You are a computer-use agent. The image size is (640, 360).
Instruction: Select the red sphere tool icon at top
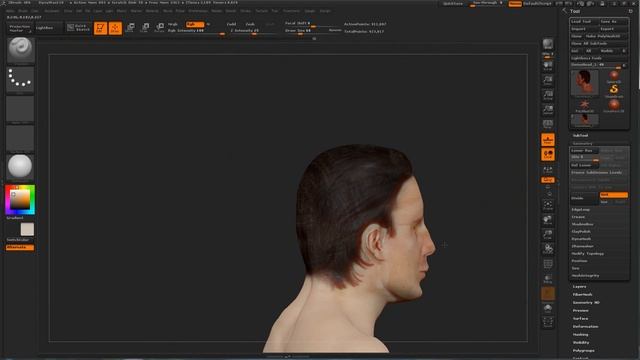[614, 76]
